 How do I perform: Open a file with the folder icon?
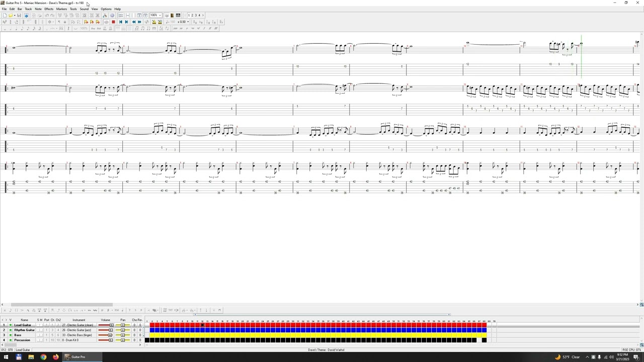[11, 15]
